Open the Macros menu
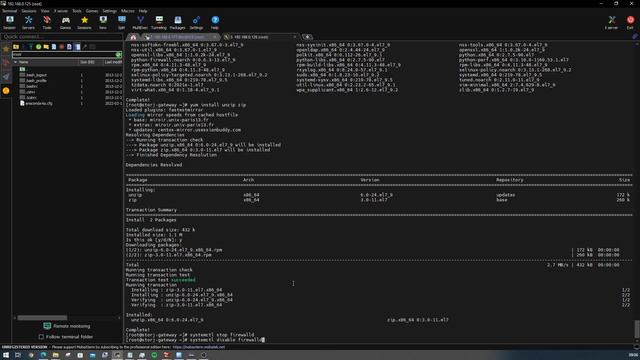Screen dimensions: 640x360 click(x=127, y=11)
